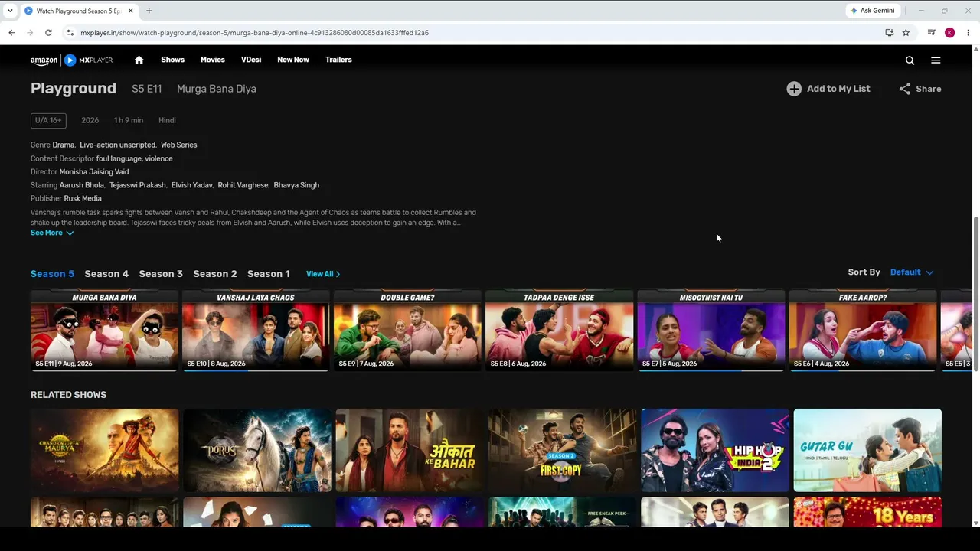
Task: Open the Chrome three-dot menu
Action: click(969, 33)
